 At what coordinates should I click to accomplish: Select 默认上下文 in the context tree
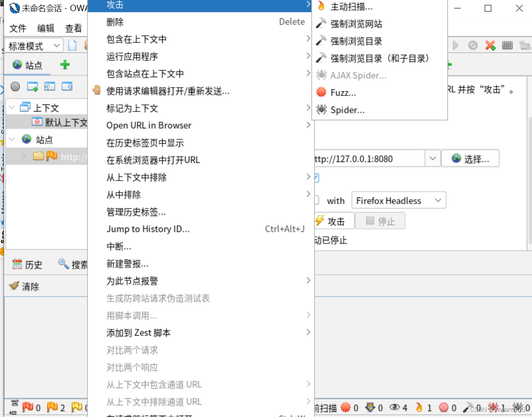57,122
